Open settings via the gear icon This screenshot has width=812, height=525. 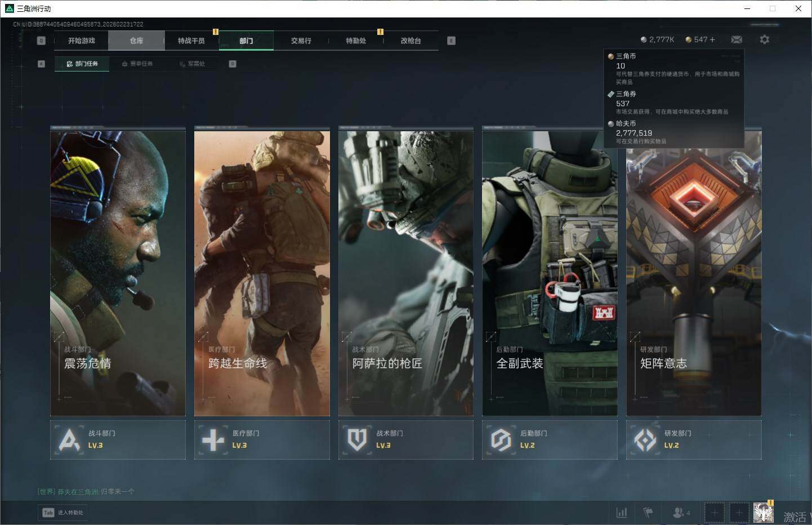point(764,39)
